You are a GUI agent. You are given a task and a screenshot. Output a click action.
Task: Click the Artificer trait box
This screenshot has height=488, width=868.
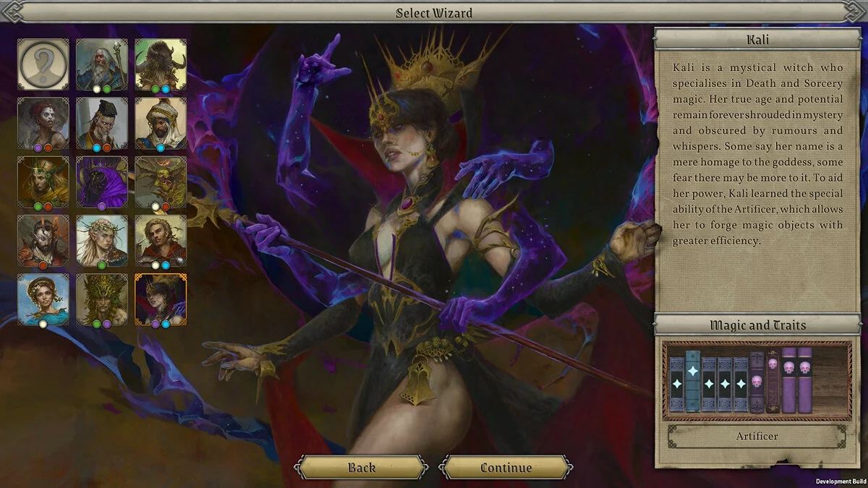[757, 437]
